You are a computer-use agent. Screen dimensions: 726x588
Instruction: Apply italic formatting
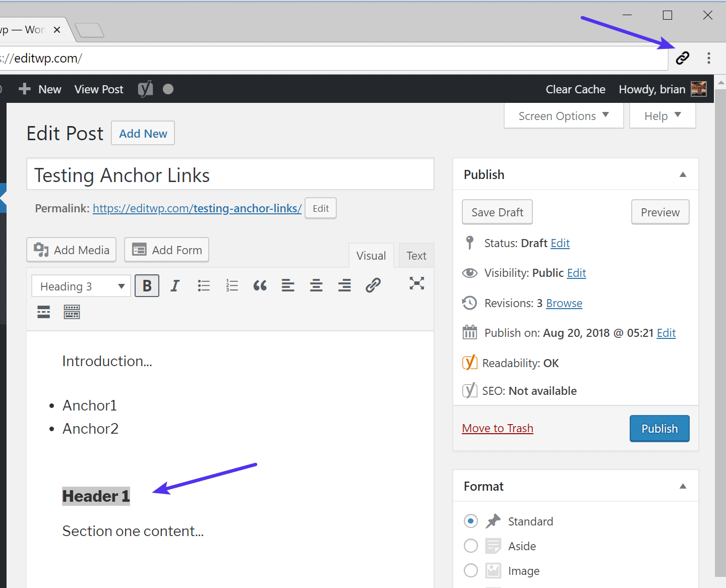[175, 285]
